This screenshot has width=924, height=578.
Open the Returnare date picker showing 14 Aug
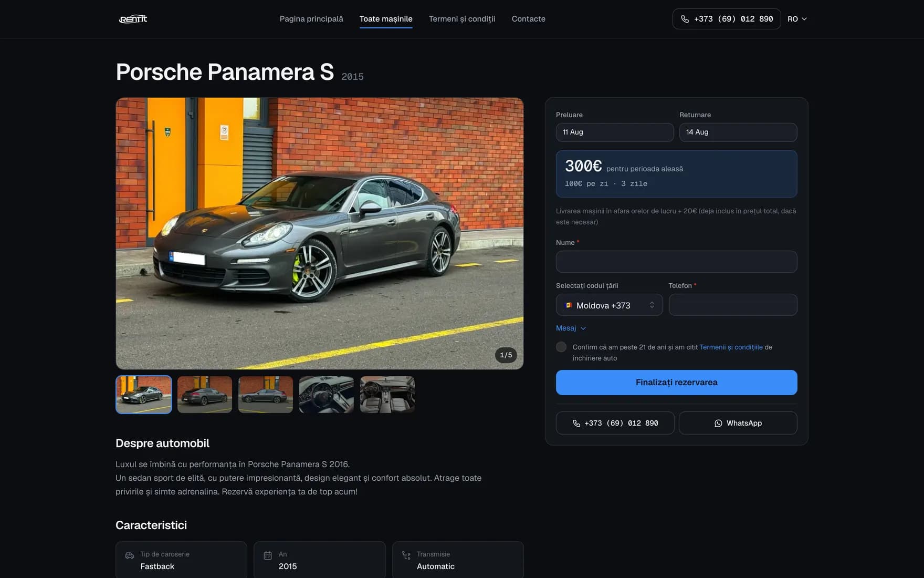(738, 132)
